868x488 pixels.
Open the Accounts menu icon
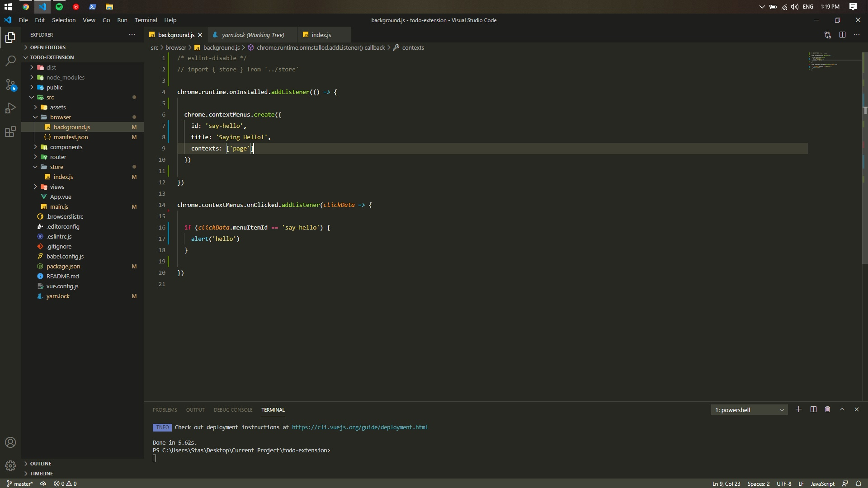10,442
